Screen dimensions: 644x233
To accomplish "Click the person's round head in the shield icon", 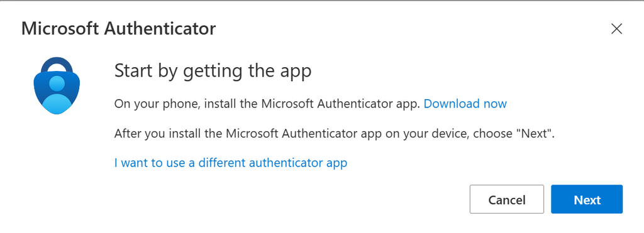I will 57,84.
